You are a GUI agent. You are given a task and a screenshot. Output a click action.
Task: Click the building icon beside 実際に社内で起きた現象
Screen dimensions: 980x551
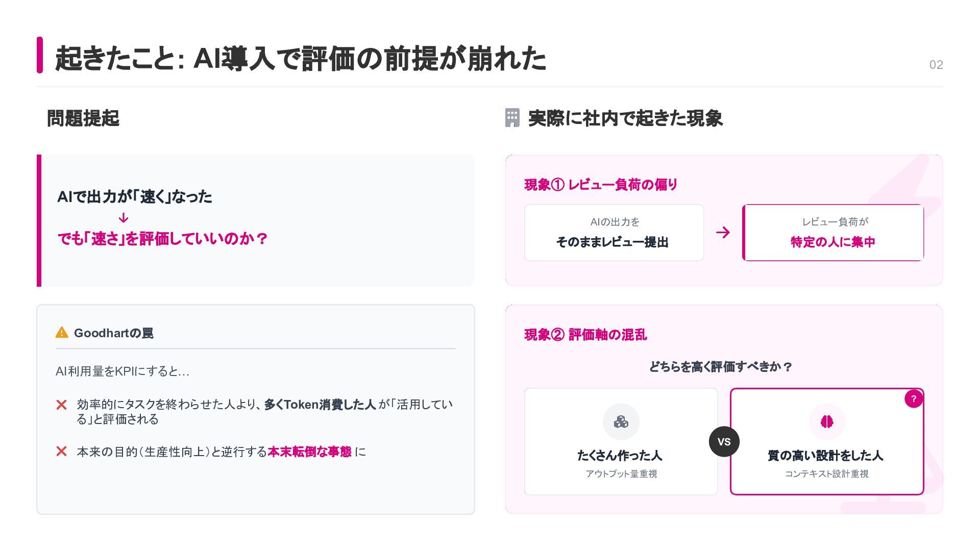[512, 118]
